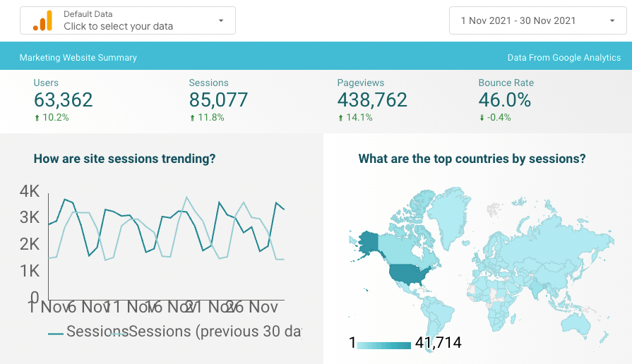Toggle the Sessions series legend label
632x364 pixels.
coord(97,332)
